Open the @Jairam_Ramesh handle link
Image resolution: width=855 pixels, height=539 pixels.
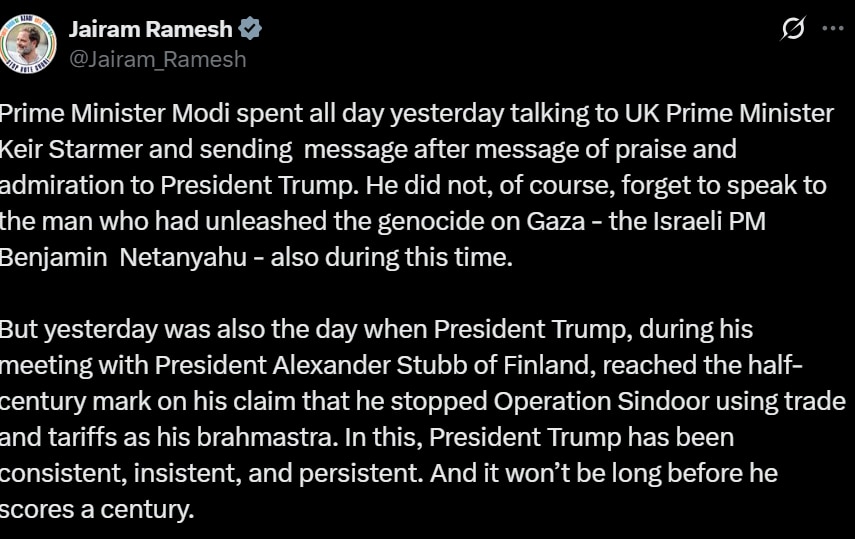tap(157, 59)
